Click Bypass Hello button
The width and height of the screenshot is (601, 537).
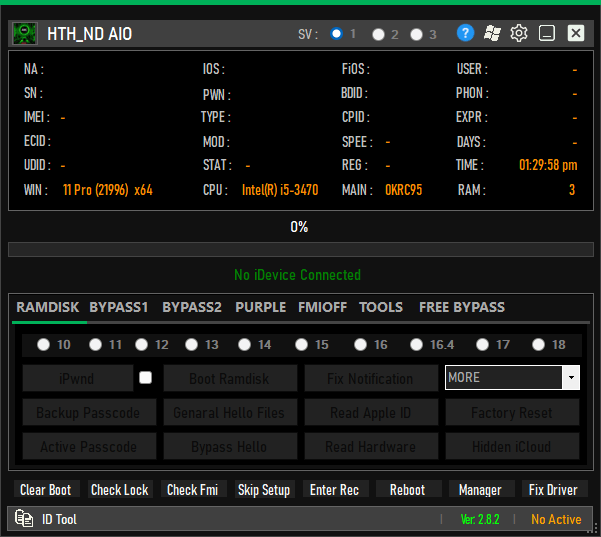tap(230, 446)
